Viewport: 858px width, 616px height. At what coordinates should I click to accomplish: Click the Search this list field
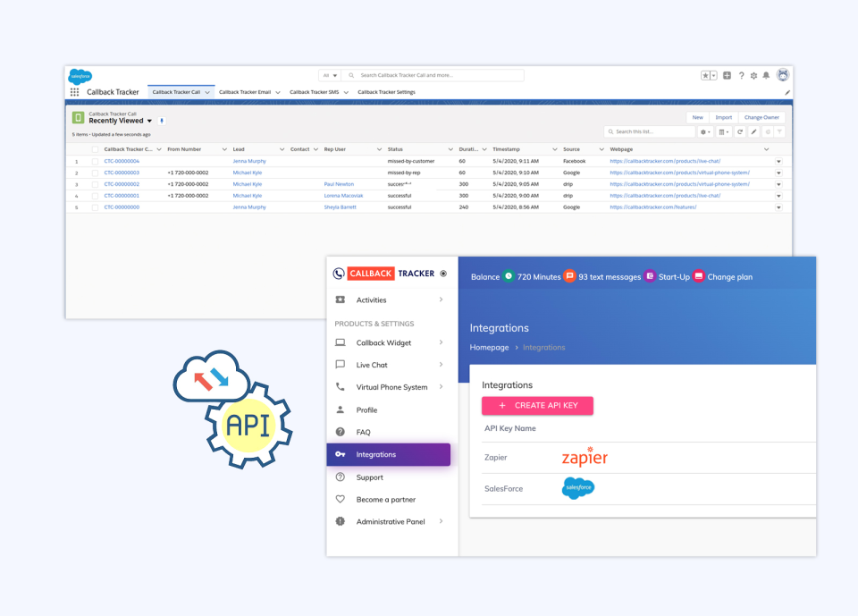(648, 131)
